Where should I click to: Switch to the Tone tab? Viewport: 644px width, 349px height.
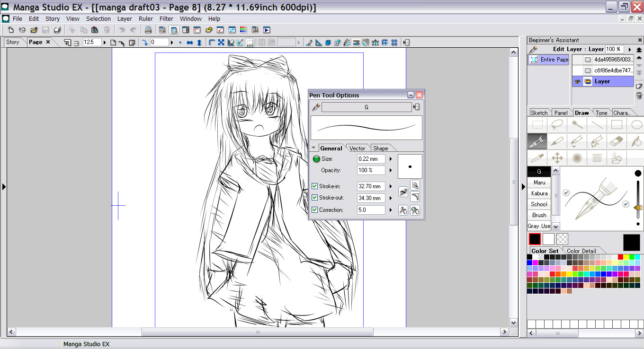point(601,113)
